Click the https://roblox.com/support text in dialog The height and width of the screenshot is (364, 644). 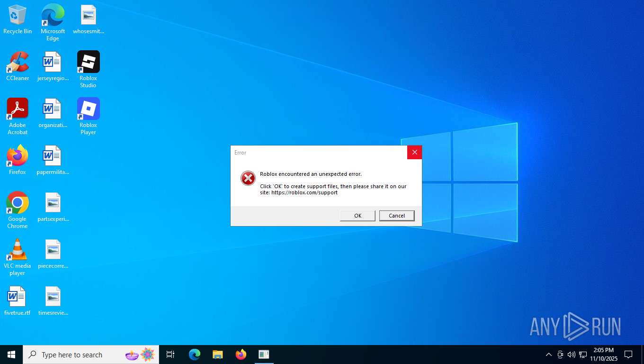click(x=304, y=192)
